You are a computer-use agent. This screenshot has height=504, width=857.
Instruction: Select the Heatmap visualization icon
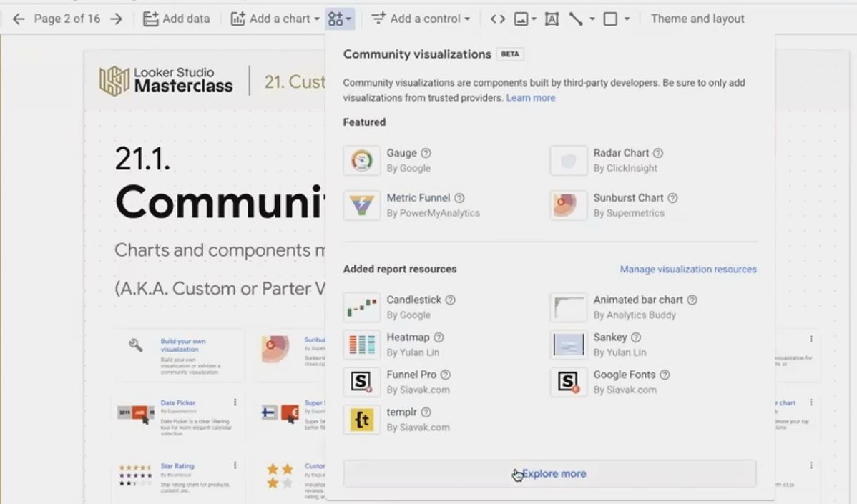(362, 345)
